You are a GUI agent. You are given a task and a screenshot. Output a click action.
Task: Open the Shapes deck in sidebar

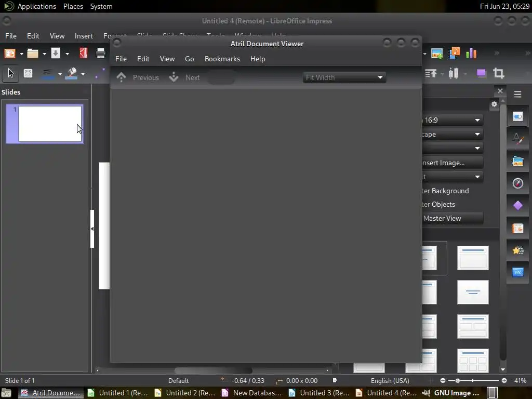point(518,206)
